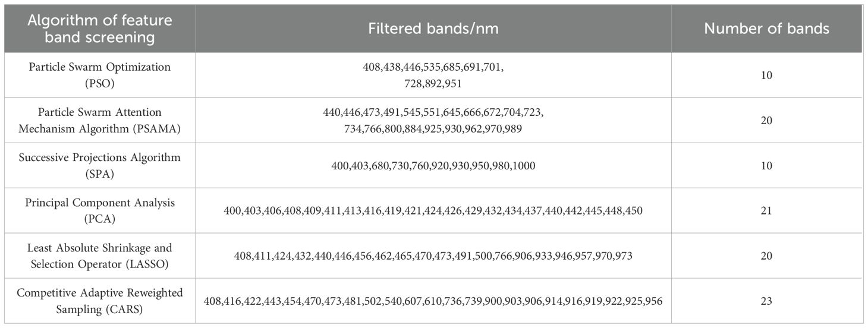Click the band count 20 in LASSO row

(x=766, y=256)
